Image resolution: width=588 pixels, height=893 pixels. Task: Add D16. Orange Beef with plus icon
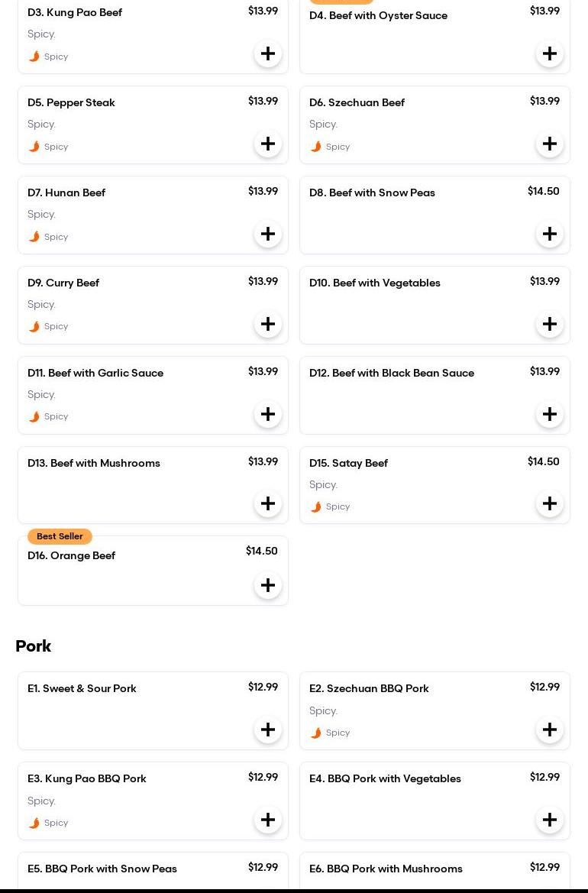(x=268, y=585)
